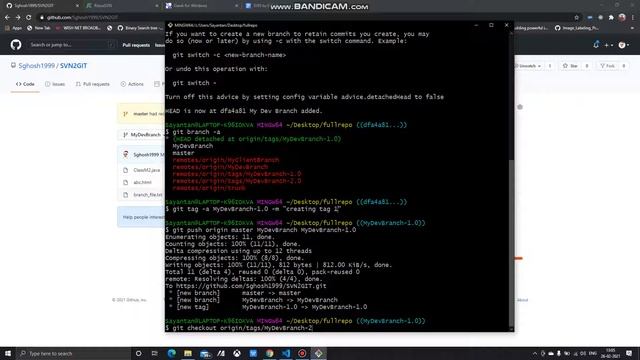This screenshot has width=640, height=360.
Task: Open File Explorer from the taskbar
Action: coord(188,353)
